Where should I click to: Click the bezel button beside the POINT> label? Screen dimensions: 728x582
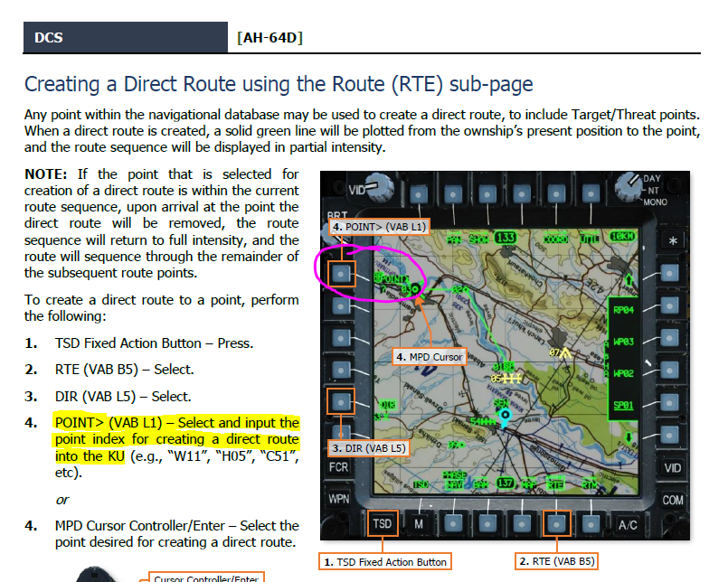[x=341, y=274]
